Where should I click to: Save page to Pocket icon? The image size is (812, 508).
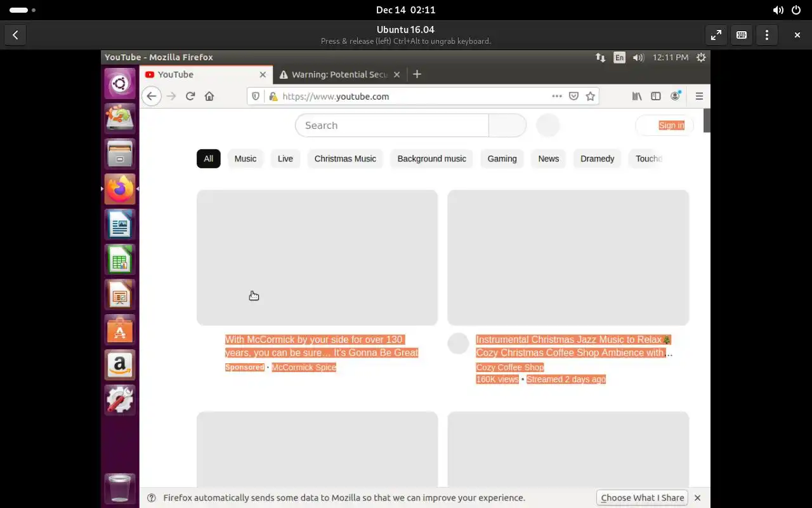click(573, 97)
